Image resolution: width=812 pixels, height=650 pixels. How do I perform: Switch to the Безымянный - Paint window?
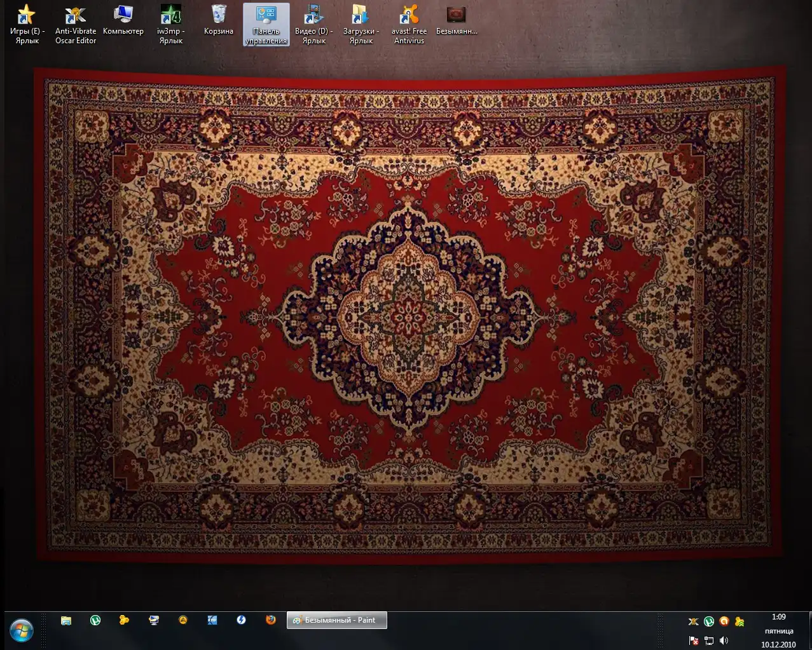[337, 620]
